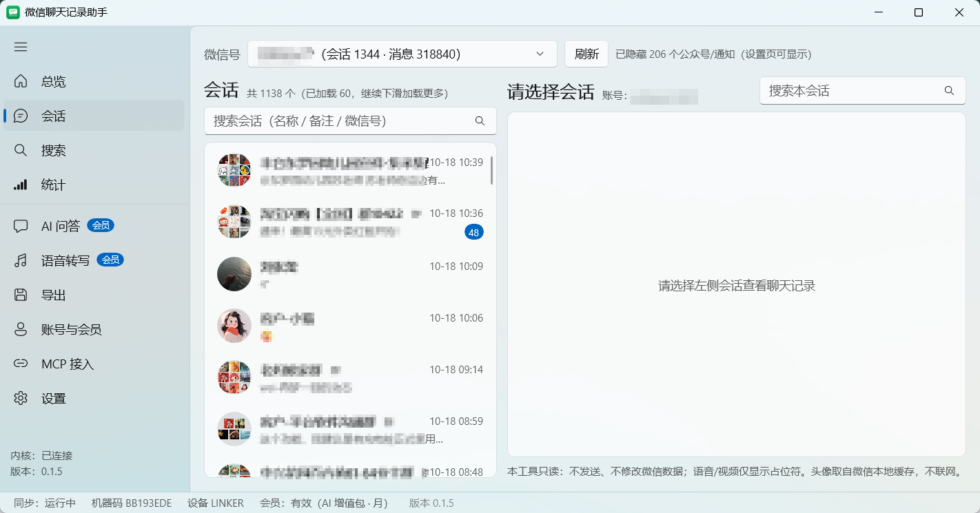Click the conversation list scrollbar thumb
This screenshot has width=980, height=513.
click(491, 170)
